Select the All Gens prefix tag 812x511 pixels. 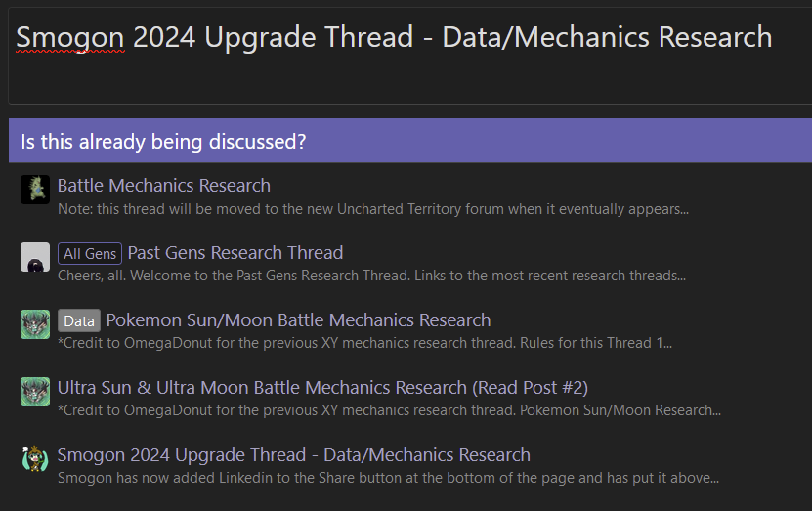pos(90,254)
